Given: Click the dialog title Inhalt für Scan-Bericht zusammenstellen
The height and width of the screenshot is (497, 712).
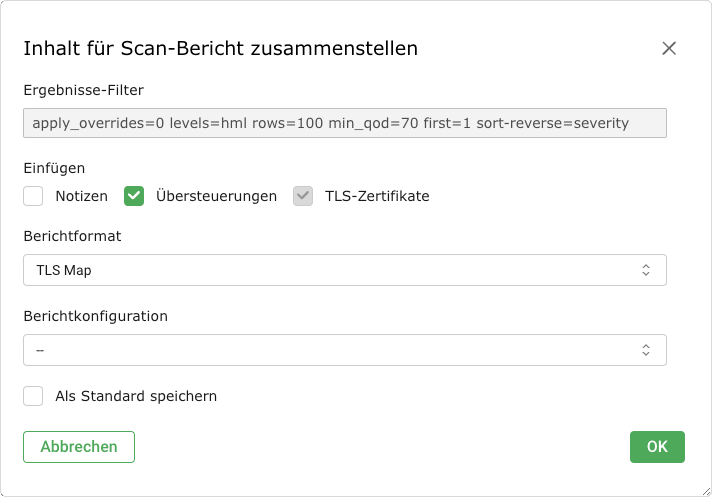Looking at the screenshot, I should coord(220,48).
